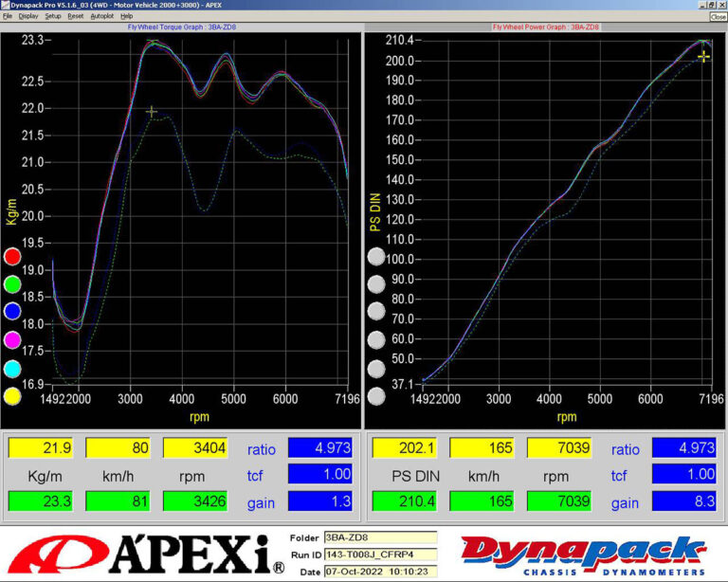This screenshot has height=582, width=728.
Task: Toggle the green run circle on torque graph
Action: (x=13, y=283)
